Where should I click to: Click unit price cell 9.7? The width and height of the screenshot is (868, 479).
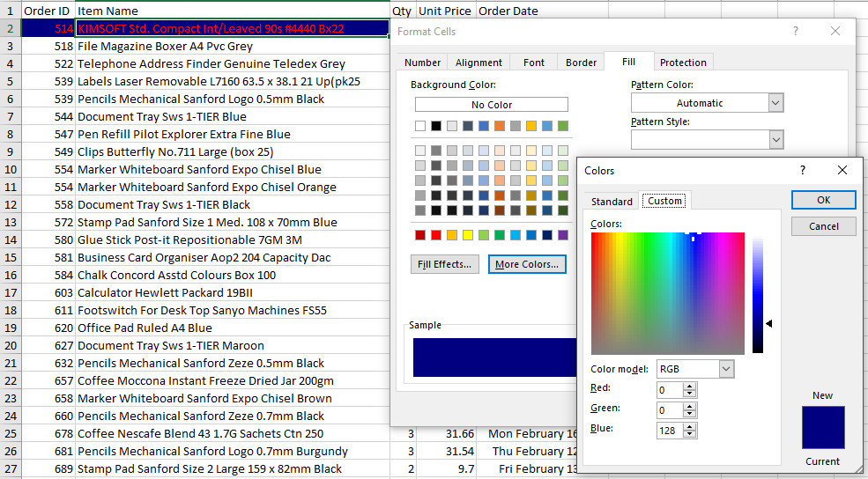tap(446, 468)
